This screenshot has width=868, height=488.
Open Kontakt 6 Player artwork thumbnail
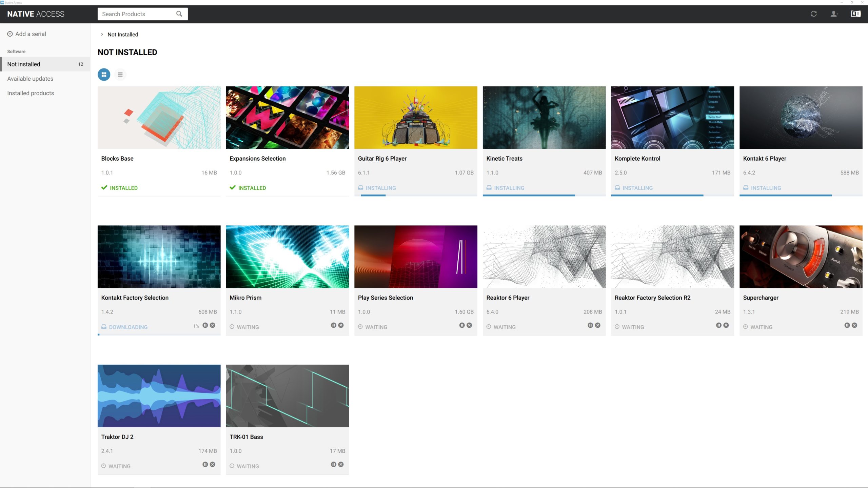coord(801,118)
